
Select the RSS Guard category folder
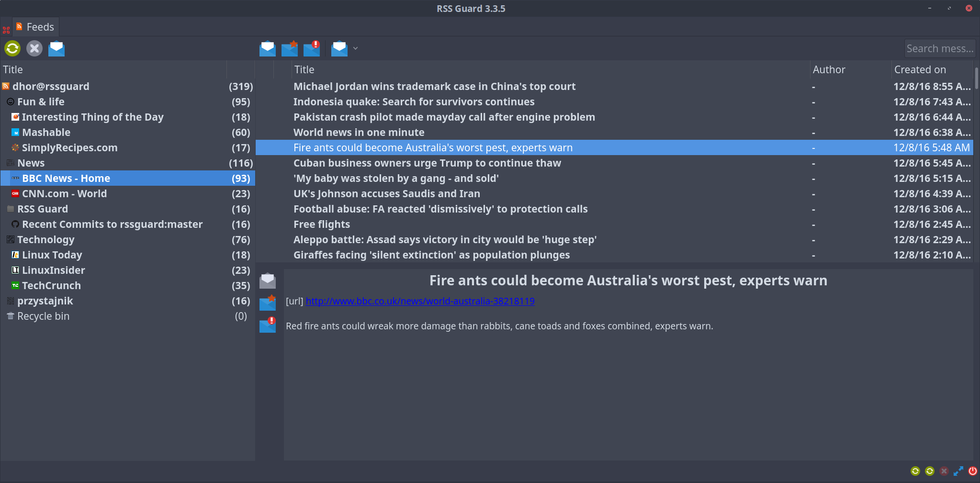click(127, 209)
